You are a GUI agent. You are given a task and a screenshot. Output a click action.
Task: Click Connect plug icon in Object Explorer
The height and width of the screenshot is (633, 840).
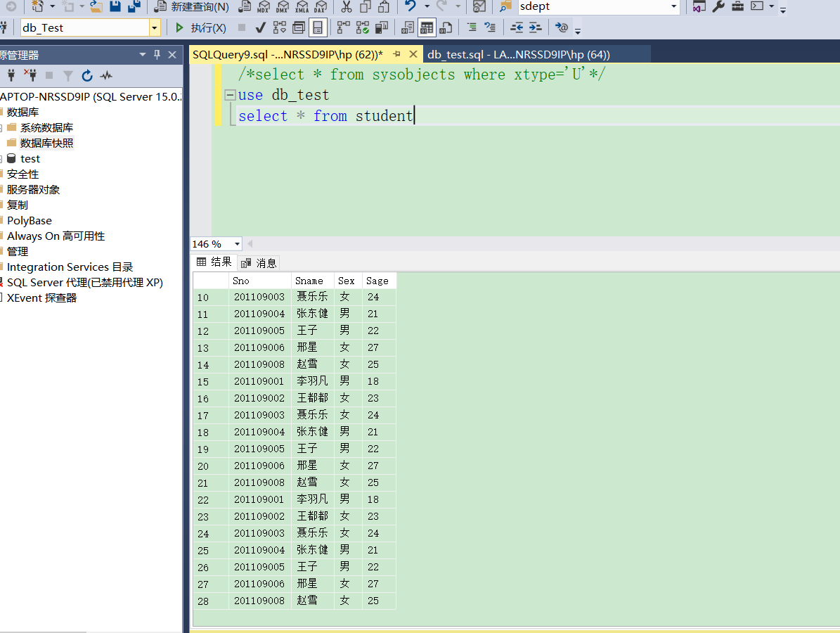[11, 75]
